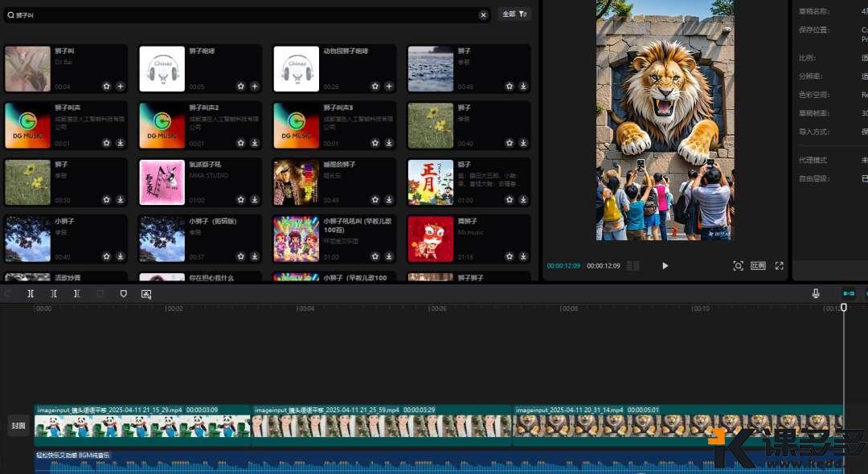Screen dimensions: 868x474
Task: Download the 舞狮子 track
Action: (x=524, y=256)
